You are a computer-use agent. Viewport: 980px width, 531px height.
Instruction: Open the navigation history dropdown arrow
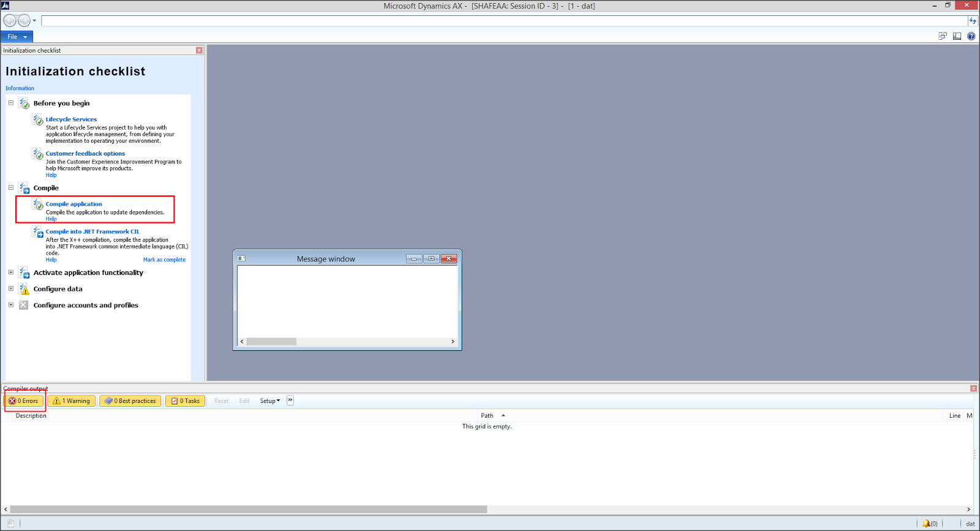pyautogui.click(x=34, y=21)
